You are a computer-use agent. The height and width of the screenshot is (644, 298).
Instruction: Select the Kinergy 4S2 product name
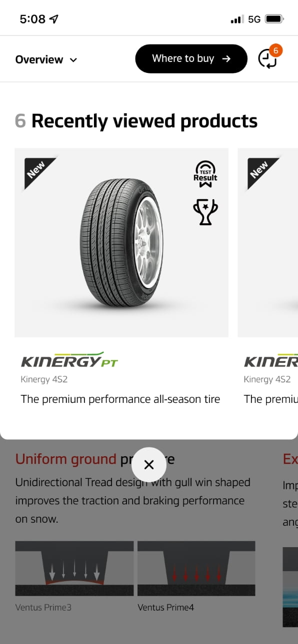44,379
